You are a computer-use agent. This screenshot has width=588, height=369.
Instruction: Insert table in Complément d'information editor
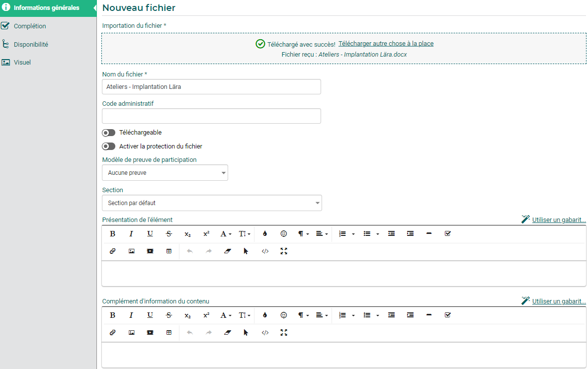tap(169, 333)
